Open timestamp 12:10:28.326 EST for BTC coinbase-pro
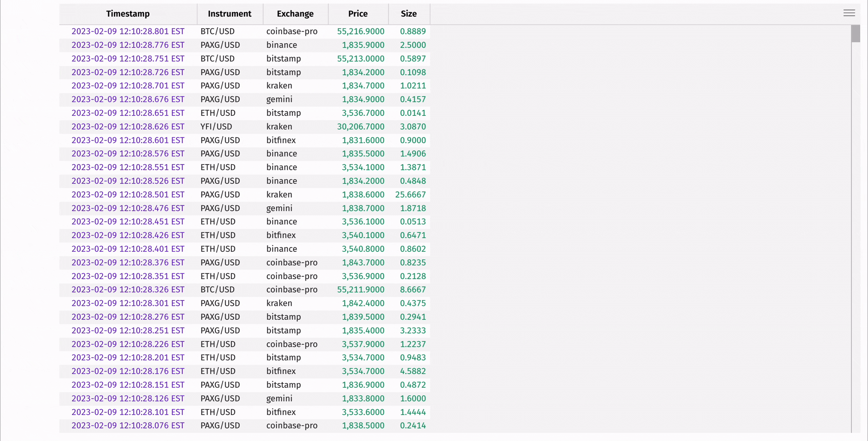The width and height of the screenshot is (868, 441). (x=128, y=290)
